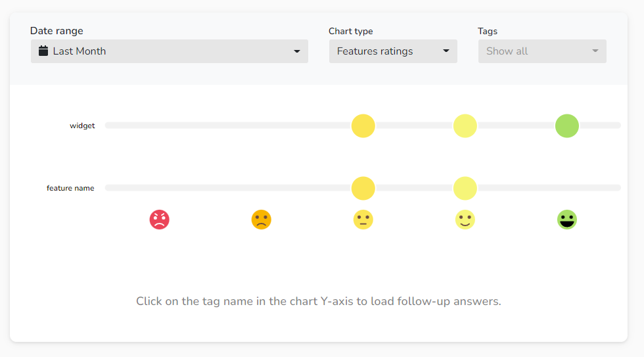
Task: Click the Date range dropdown arrow
Action: 296,51
